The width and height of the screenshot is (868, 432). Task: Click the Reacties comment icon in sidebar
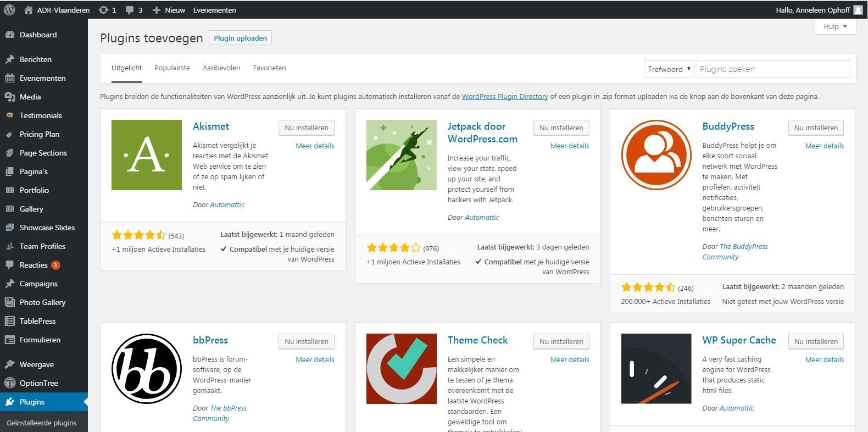pos(10,265)
